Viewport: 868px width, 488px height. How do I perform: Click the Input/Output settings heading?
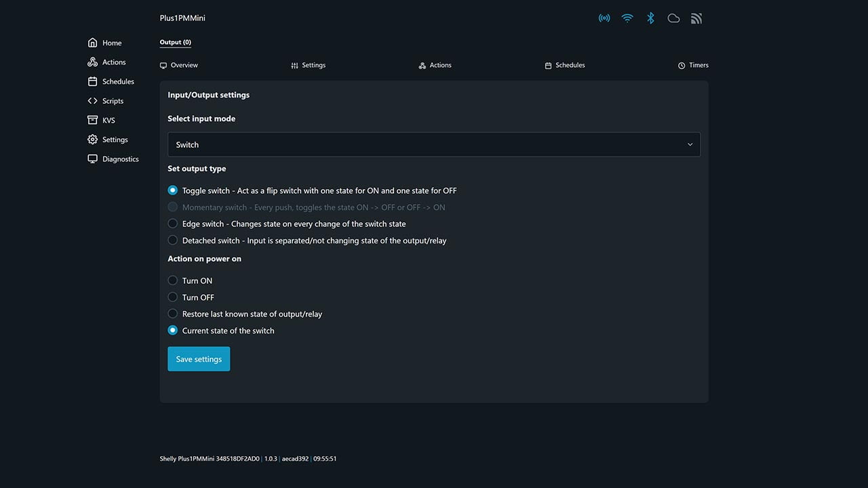tap(209, 95)
